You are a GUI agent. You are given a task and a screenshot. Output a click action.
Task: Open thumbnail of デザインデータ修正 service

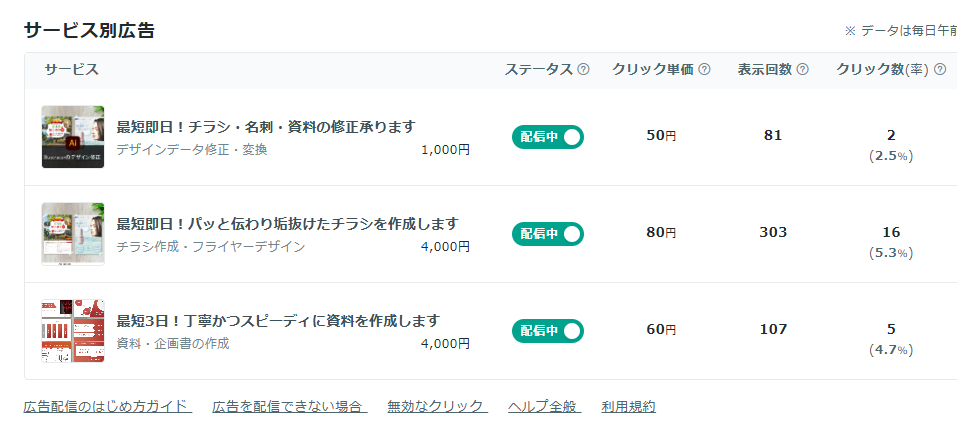click(73, 137)
